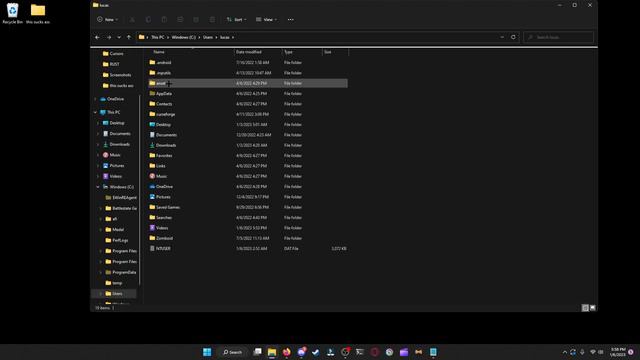Open the recent locations dropdown arrow
This screenshot has height=360, width=640.
119,37
